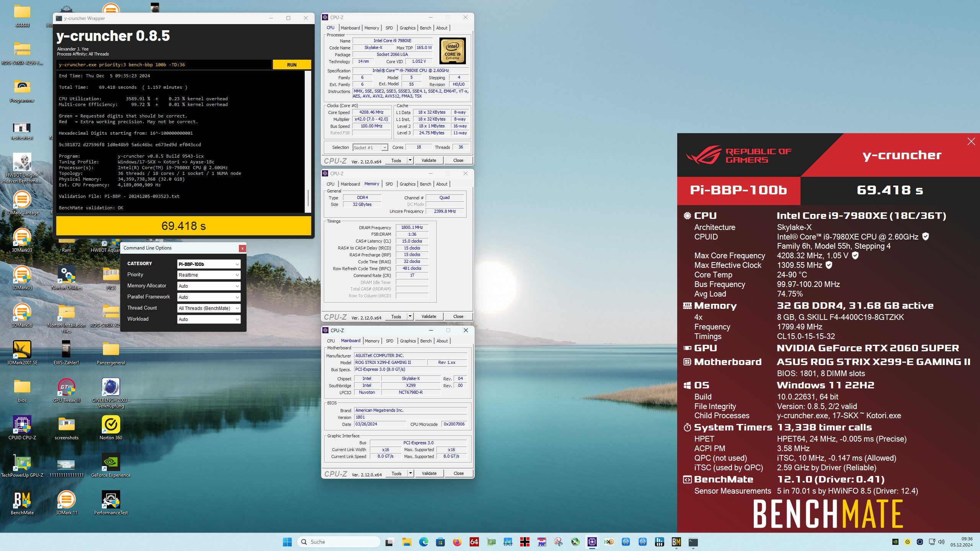Click the volume icon in system tray
Screen dimensions: 980x551
pyautogui.click(x=942, y=542)
